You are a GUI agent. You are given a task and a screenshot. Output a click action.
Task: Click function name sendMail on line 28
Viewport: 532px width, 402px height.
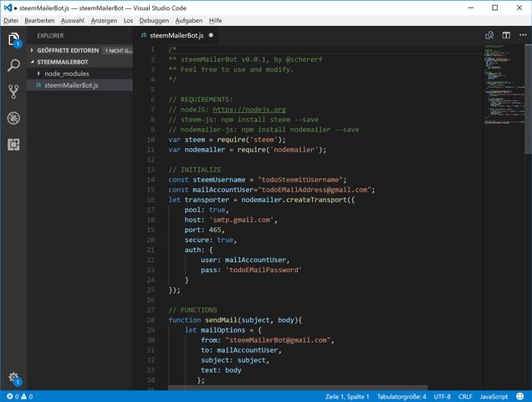click(x=221, y=320)
